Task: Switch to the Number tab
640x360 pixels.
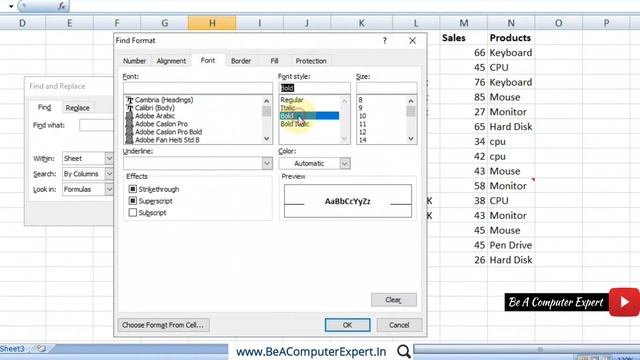Action: click(x=134, y=61)
